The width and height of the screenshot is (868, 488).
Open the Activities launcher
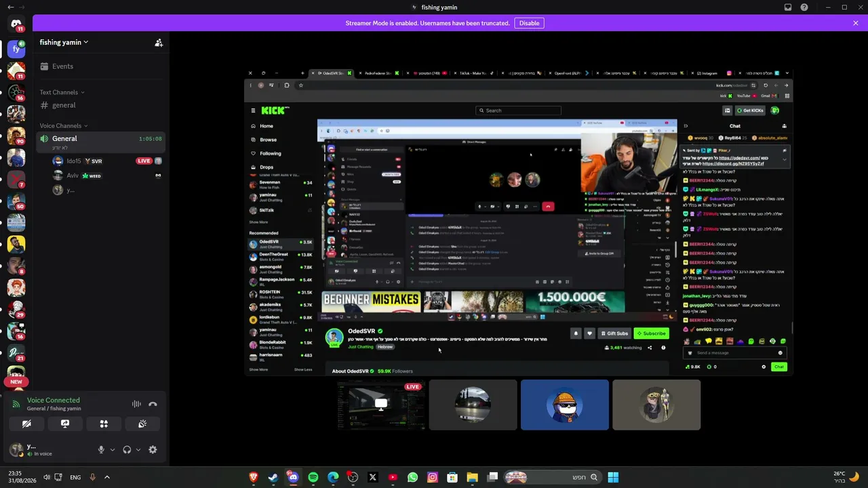(104, 424)
